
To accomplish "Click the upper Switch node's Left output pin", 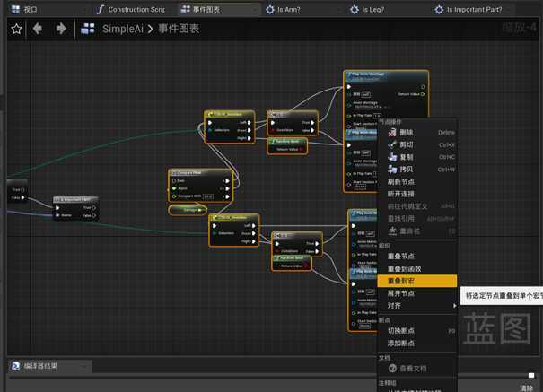I will pos(249,123).
